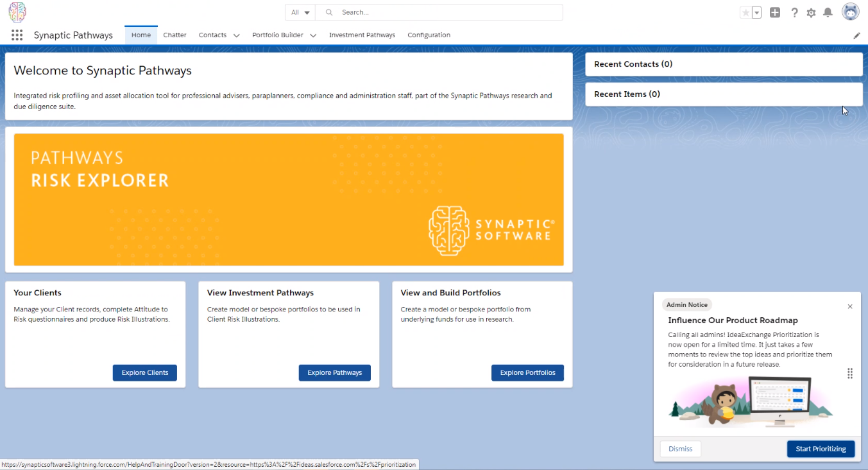Click the Admin Notice illustration image
Viewport: 868px width, 470px height.
(x=751, y=402)
